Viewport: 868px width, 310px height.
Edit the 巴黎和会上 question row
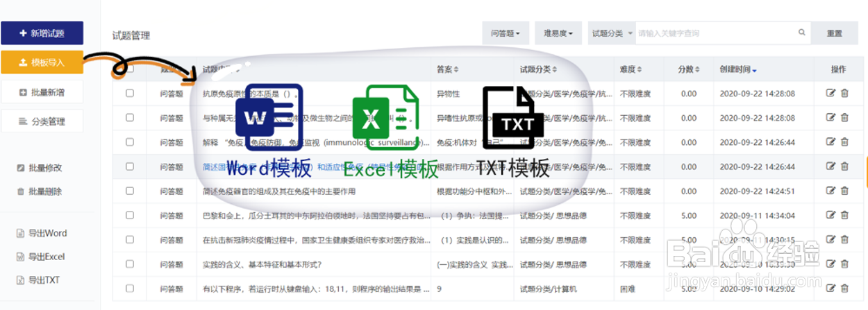coord(831,215)
